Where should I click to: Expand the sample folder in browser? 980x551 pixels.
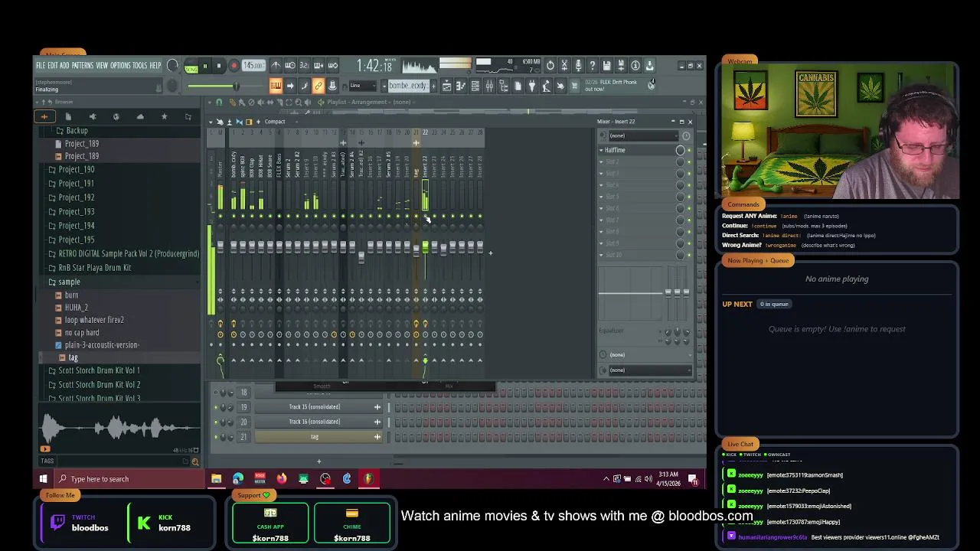pos(69,282)
